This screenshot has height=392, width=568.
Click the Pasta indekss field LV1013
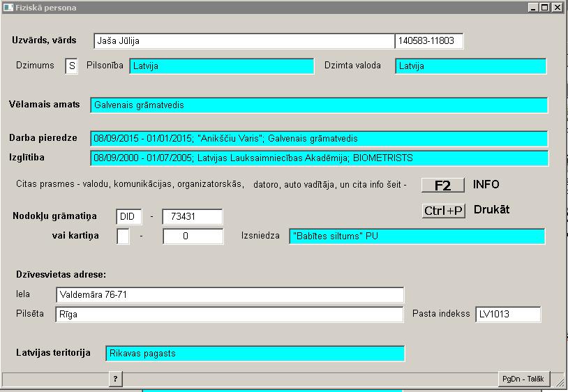tap(507, 315)
